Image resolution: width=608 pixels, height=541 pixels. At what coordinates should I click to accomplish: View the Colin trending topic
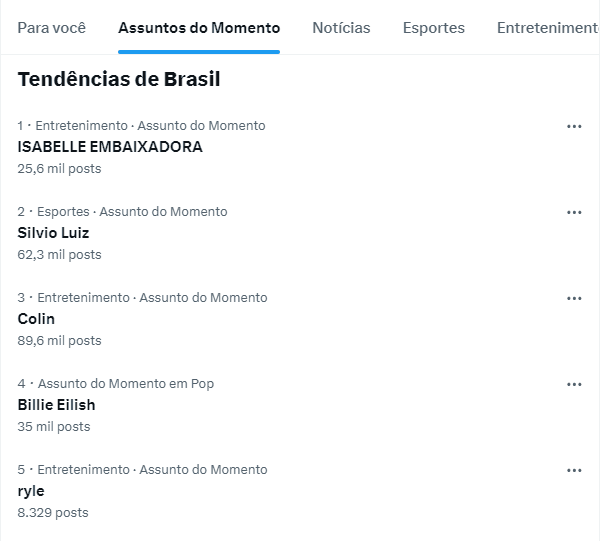36,319
